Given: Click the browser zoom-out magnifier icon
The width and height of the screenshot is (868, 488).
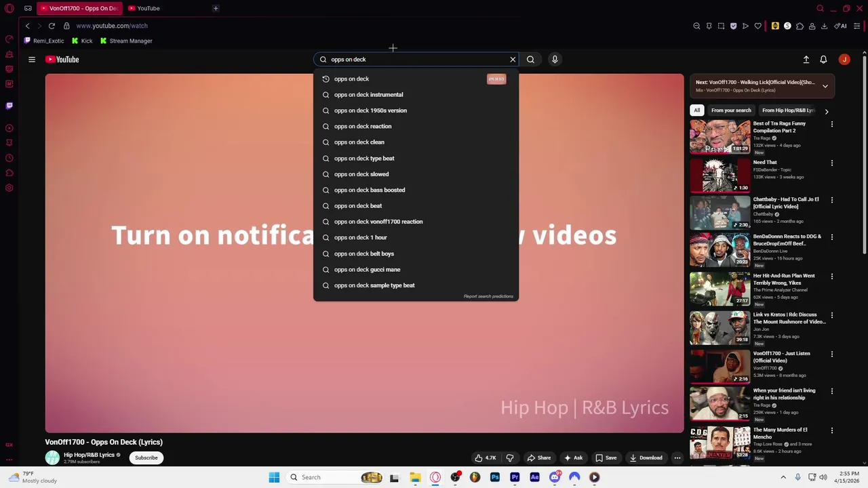Looking at the screenshot, I should point(696,26).
